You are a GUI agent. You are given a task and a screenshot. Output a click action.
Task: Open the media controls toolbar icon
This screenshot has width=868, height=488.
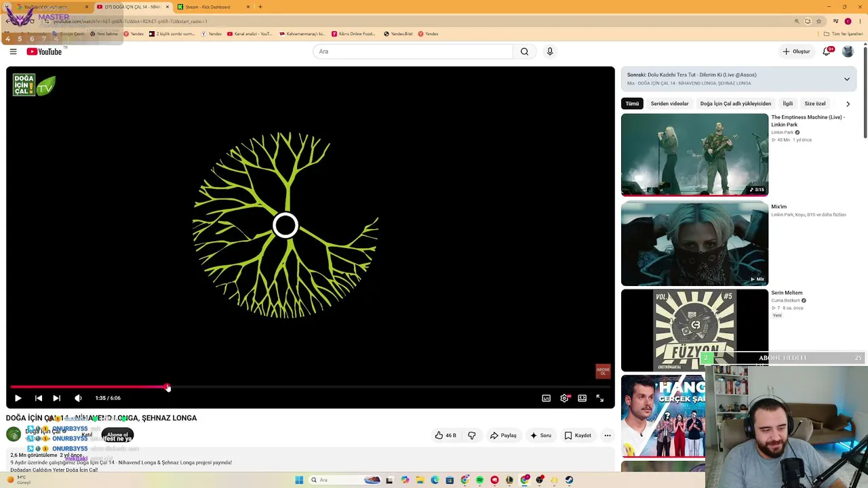[x=836, y=21]
